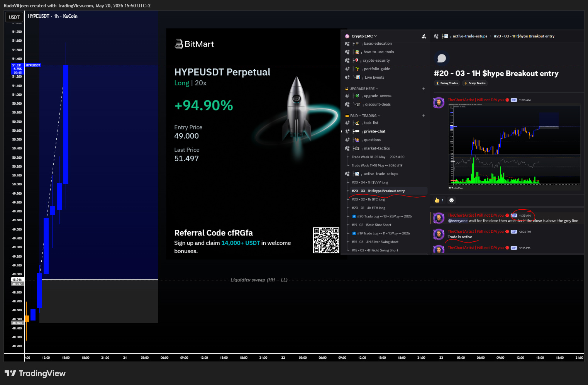Image resolution: width=588 pixels, height=385 pixels.
Task: Click the '14,000+ USDT' highlighted text
Action: (241, 243)
